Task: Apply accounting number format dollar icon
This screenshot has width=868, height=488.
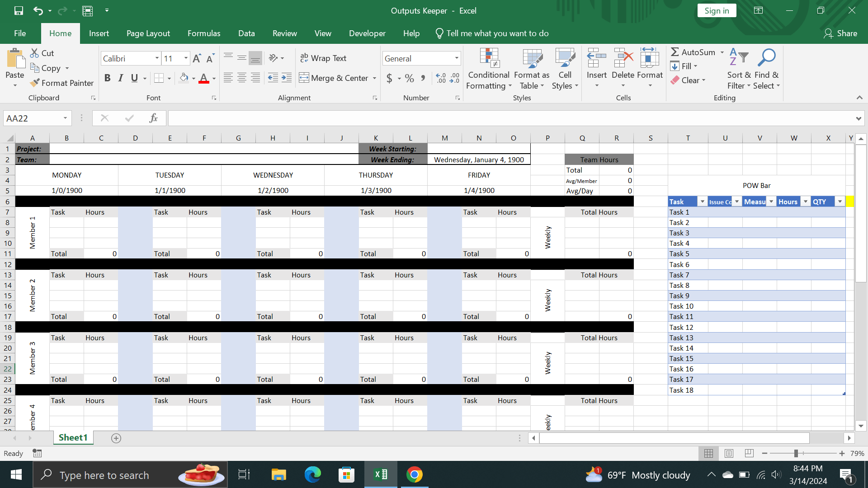Action: [389, 78]
